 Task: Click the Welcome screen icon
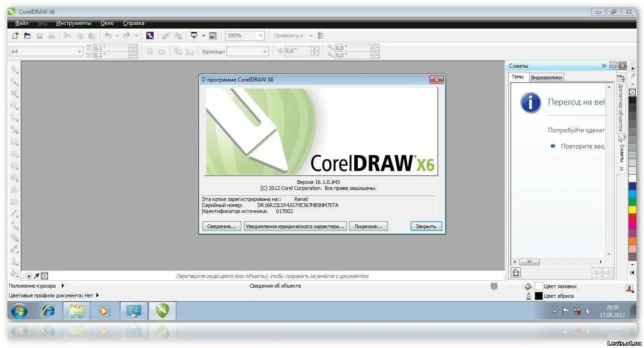tap(213, 35)
